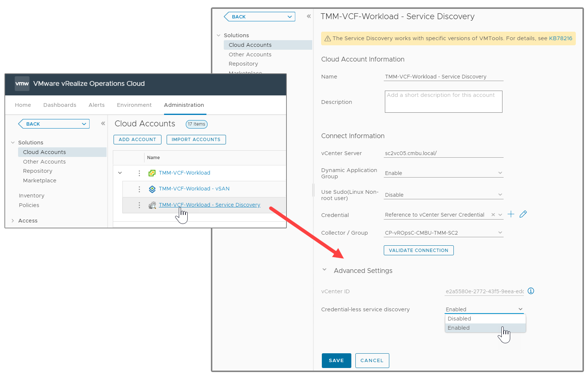Screen dimensions: 588x375
Task: Open the Collector / Group dropdown
Action: [443, 233]
